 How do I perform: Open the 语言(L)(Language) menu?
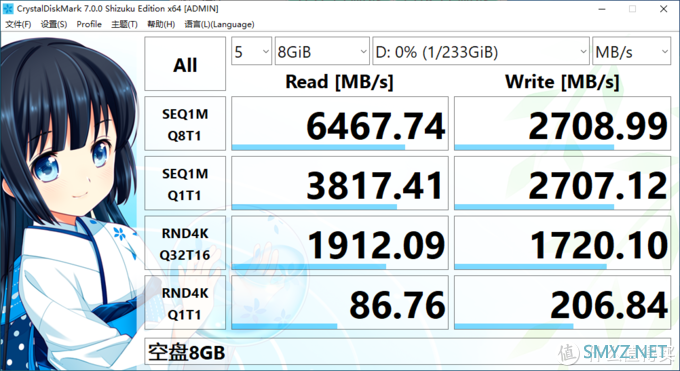coord(219,24)
